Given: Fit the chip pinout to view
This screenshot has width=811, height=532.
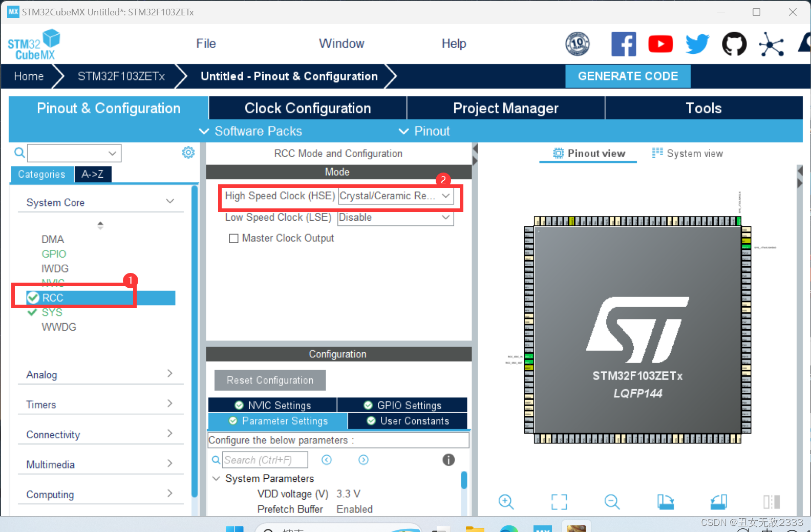Looking at the screenshot, I should click(x=559, y=502).
